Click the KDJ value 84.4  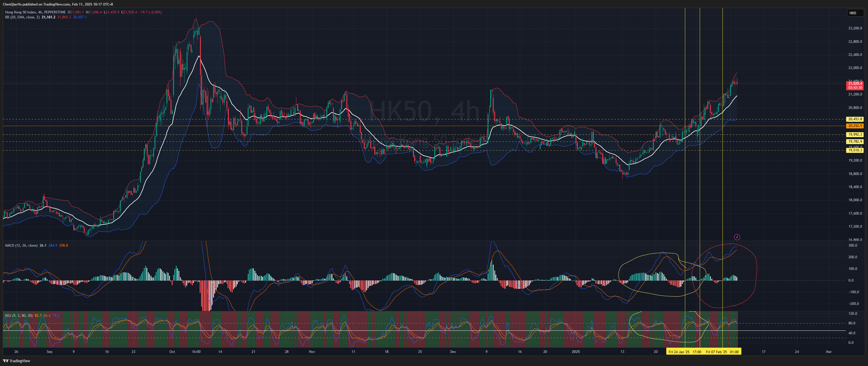47,315
